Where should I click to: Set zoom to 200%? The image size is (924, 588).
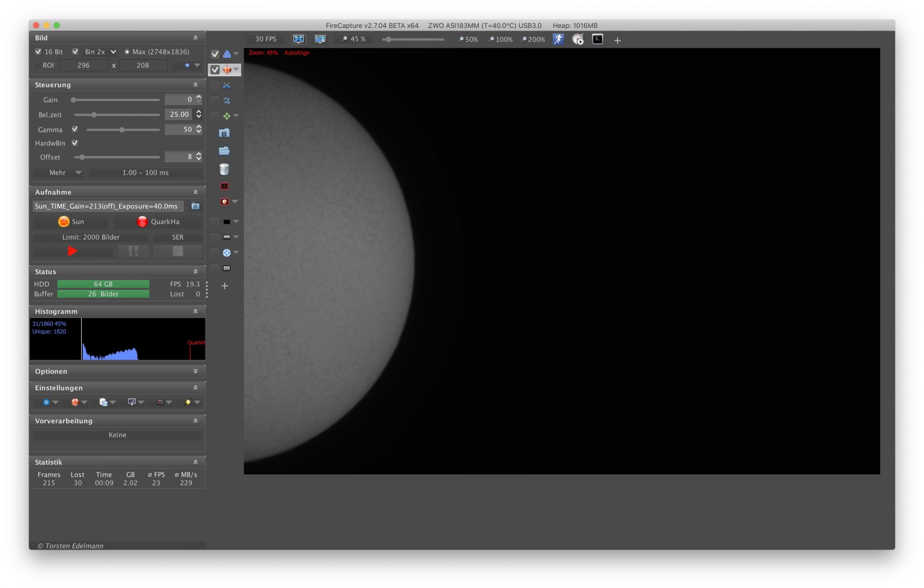[x=533, y=39]
